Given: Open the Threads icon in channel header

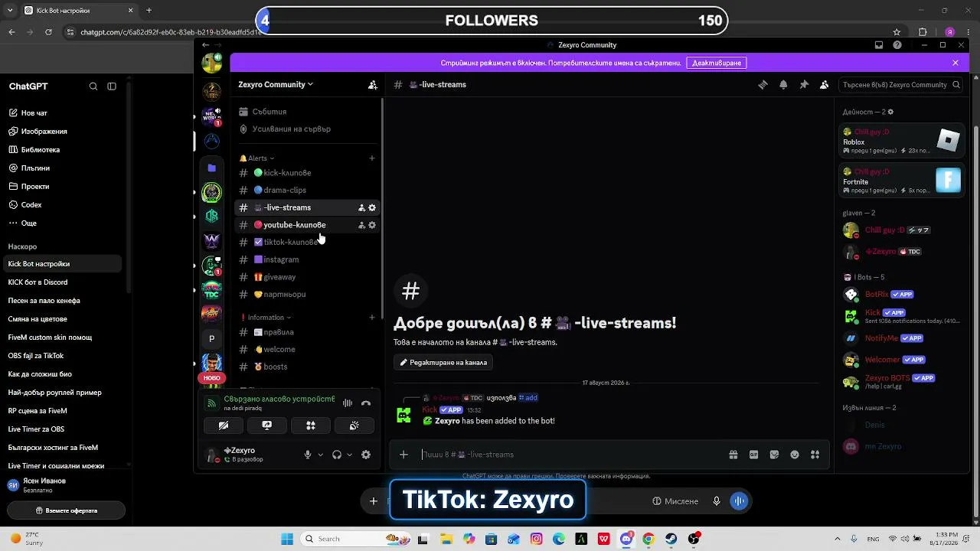Looking at the screenshot, I should tap(763, 85).
